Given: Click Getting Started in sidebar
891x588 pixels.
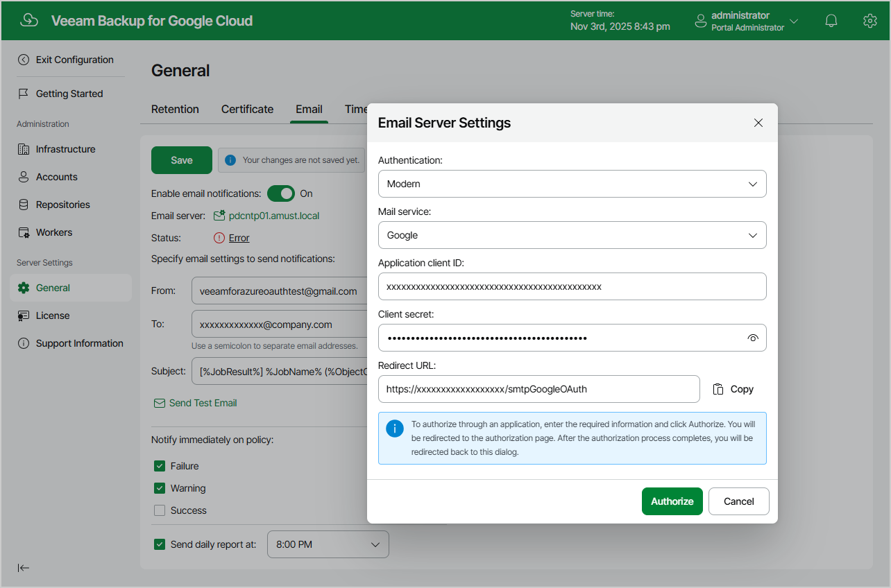Looking at the screenshot, I should [x=69, y=94].
